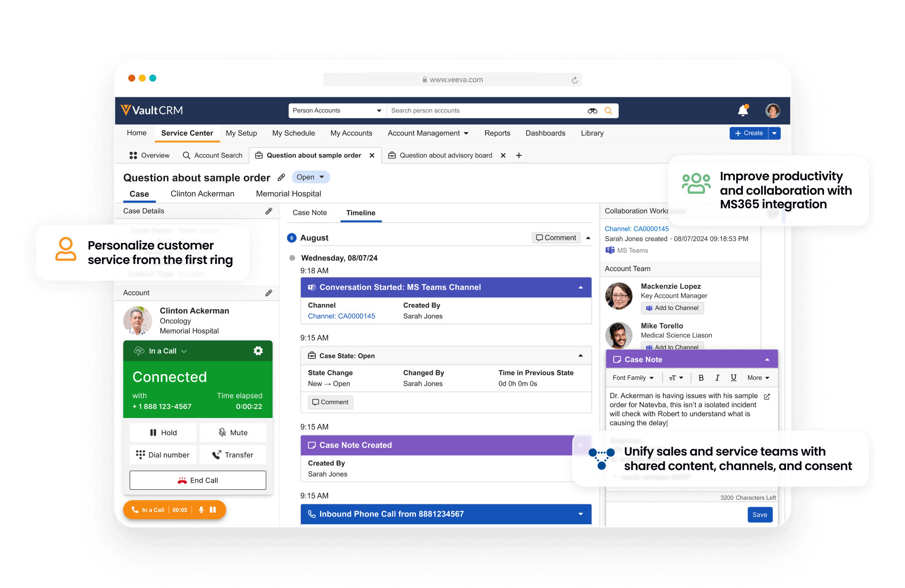This screenshot has height=588, width=905.
Task: Collapse the Case Note panel
Action: (767, 360)
